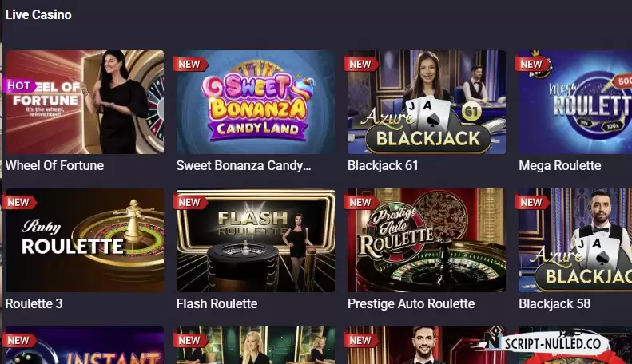Click the Blackjack 61 title text

click(383, 165)
